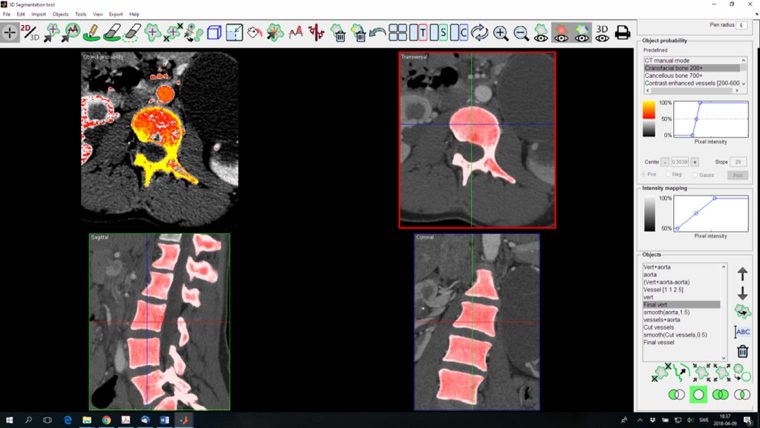Switch to four-panel layout view
Viewport: 760px width, 428px height.
pyautogui.click(x=398, y=32)
